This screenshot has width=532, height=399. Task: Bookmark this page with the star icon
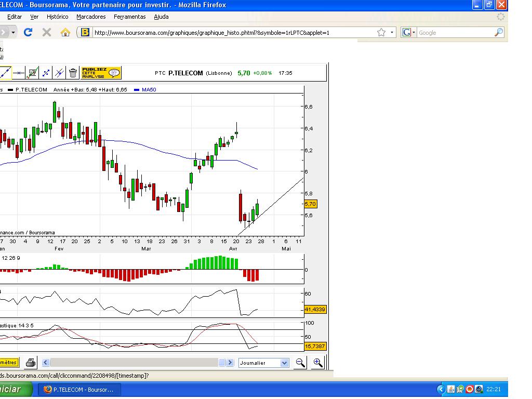(x=381, y=32)
